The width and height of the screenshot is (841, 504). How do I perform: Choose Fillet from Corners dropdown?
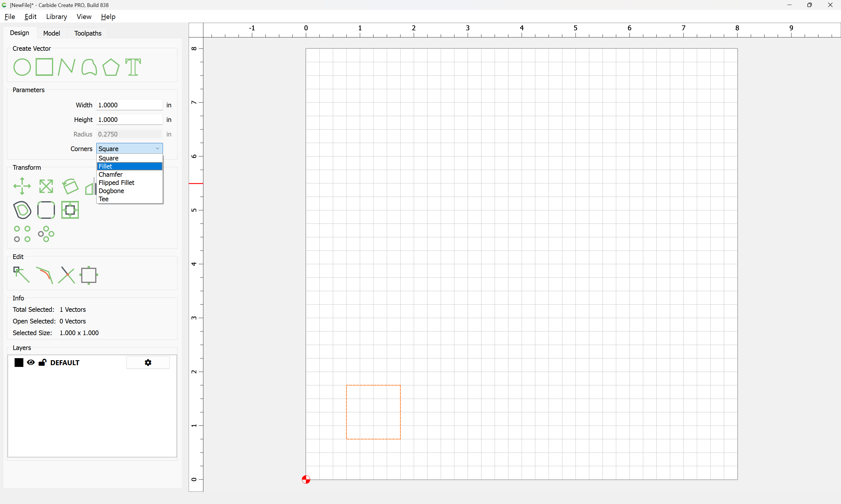[130, 167]
